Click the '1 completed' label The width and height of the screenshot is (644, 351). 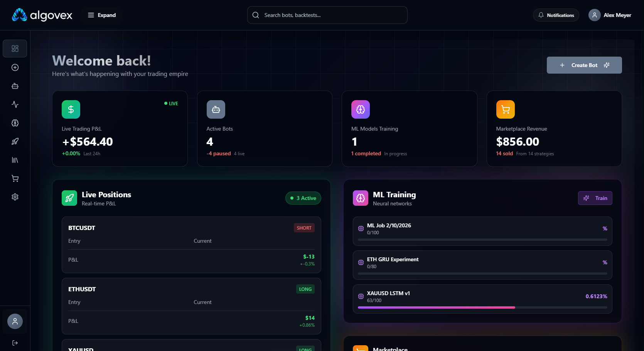(366, 154)
